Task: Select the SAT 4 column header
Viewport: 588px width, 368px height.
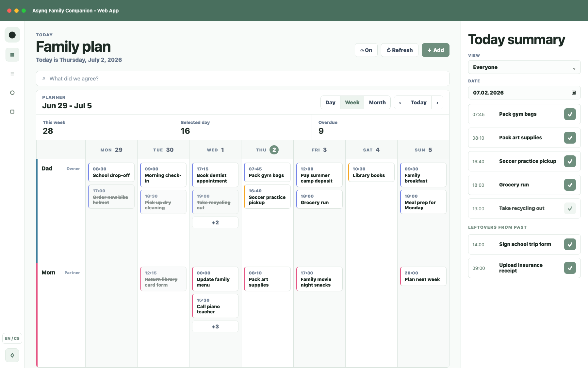Action: coord(371,150)
